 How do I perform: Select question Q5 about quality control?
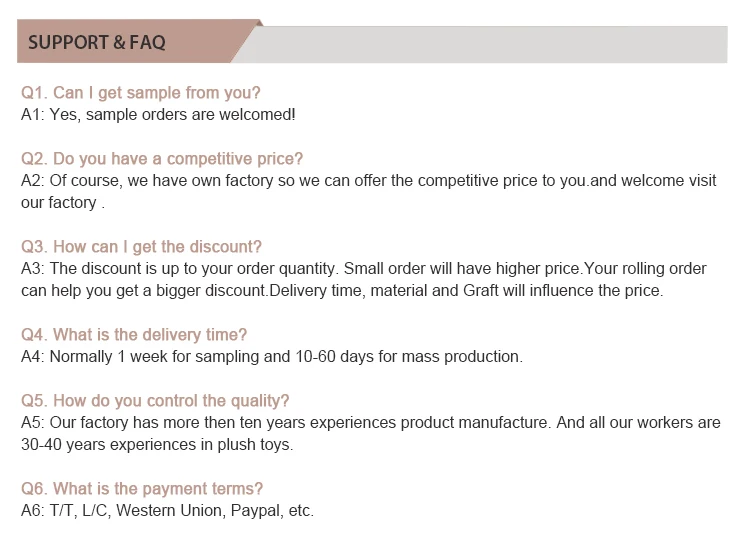coord(155,401)
